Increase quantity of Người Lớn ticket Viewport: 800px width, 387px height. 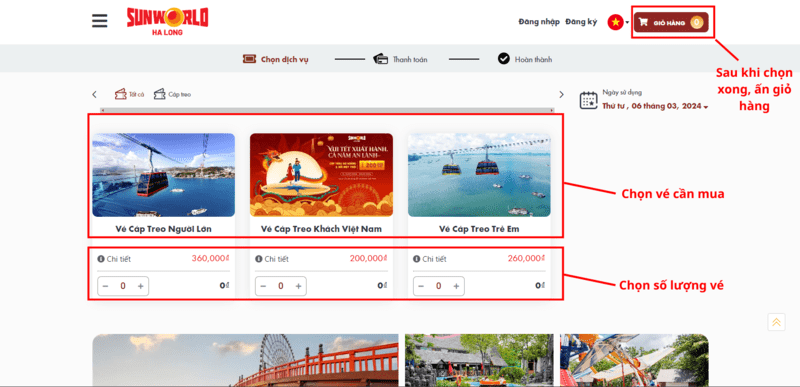coord(140,286)
